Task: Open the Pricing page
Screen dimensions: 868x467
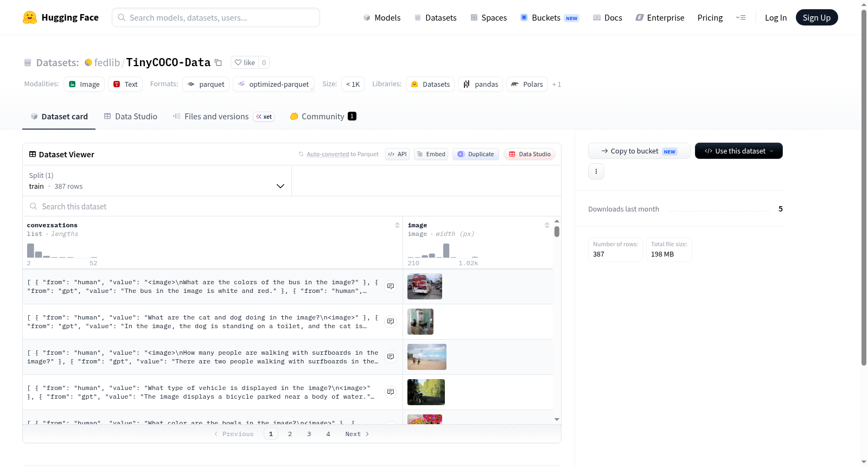Action: click(x=710, y=17)
